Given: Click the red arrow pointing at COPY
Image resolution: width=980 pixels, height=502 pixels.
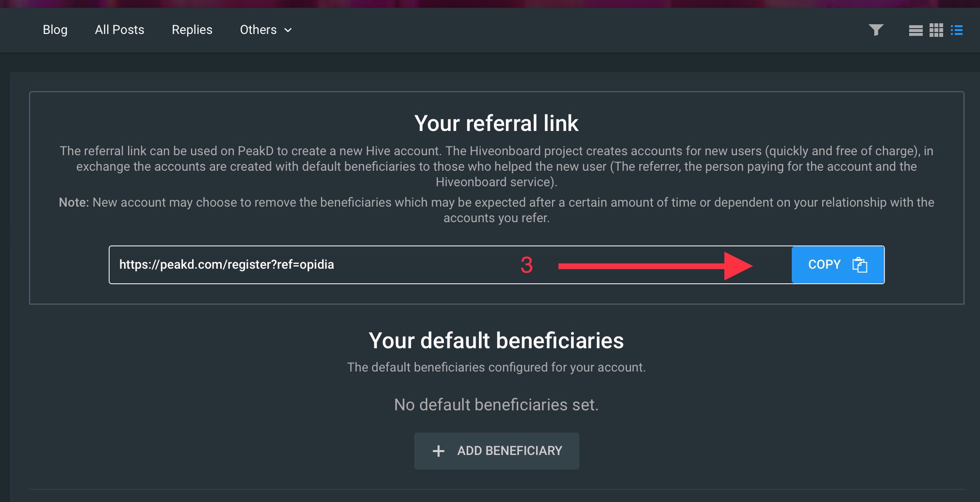Looking at the screenshot, I should (x=655, y=266).
